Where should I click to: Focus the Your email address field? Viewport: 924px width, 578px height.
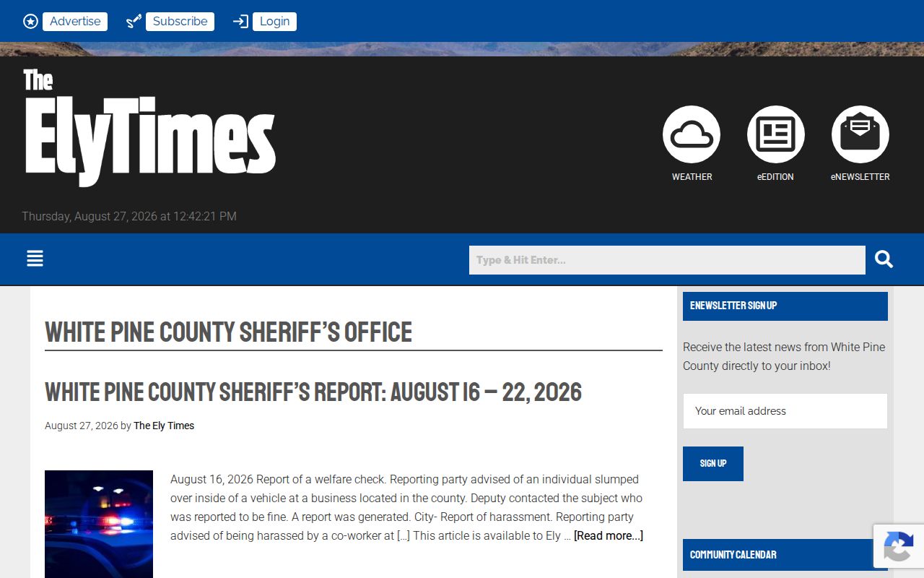pos(785,411)
